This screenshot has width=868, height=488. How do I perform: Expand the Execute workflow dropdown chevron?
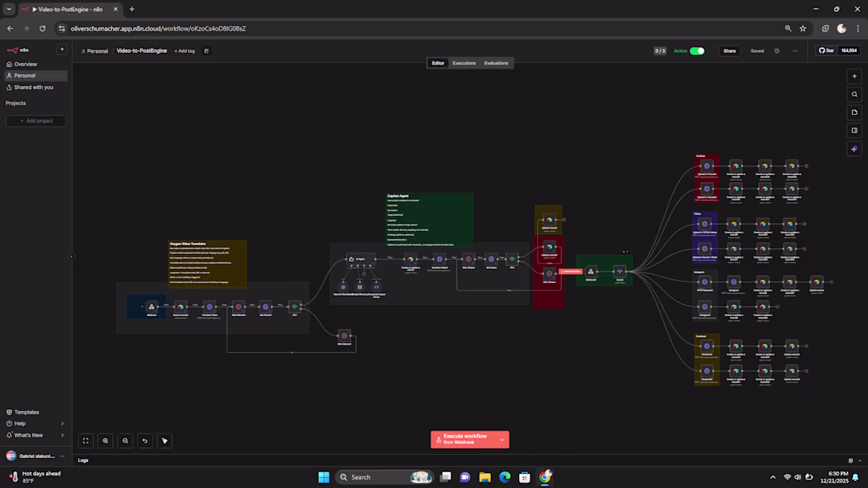501,439
